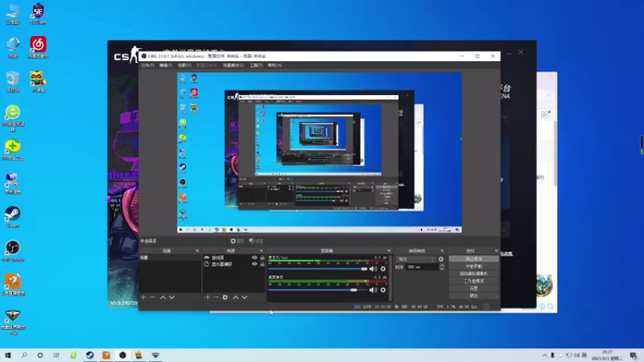This screenshot has height=362, width=644.
Task: Click the Properties button above the sources panel
Action: [x=237, y=241]
